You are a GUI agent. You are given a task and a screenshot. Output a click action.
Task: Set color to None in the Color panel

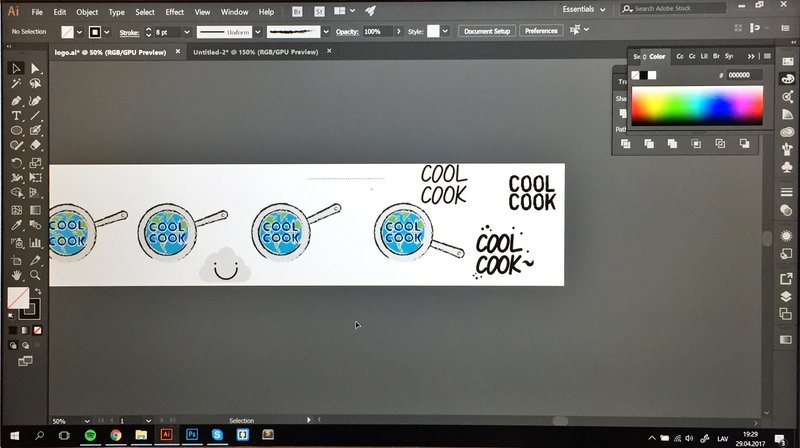click(x=636, y=75)
